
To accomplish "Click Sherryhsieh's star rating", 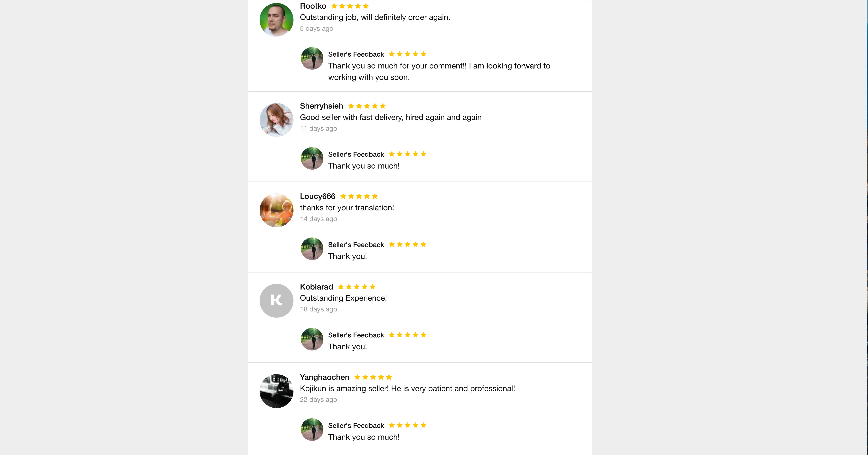I will click(x=367, y=106).
